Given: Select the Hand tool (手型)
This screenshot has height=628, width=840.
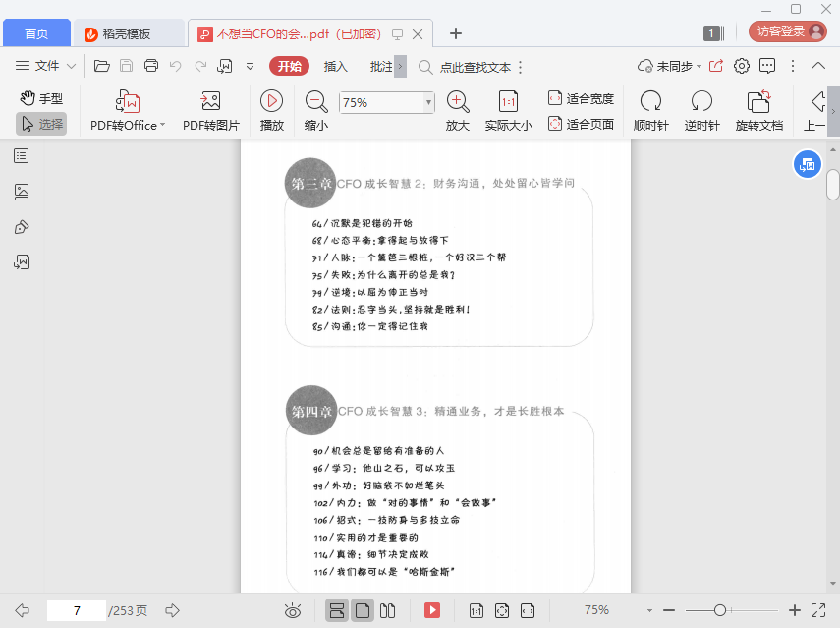Looking at the screenshot, I should click(41, 98).
